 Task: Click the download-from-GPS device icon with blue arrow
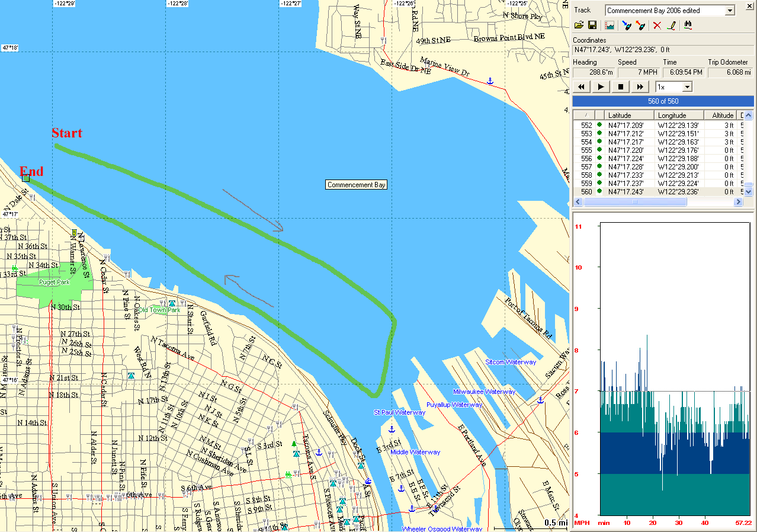point(627,25)
